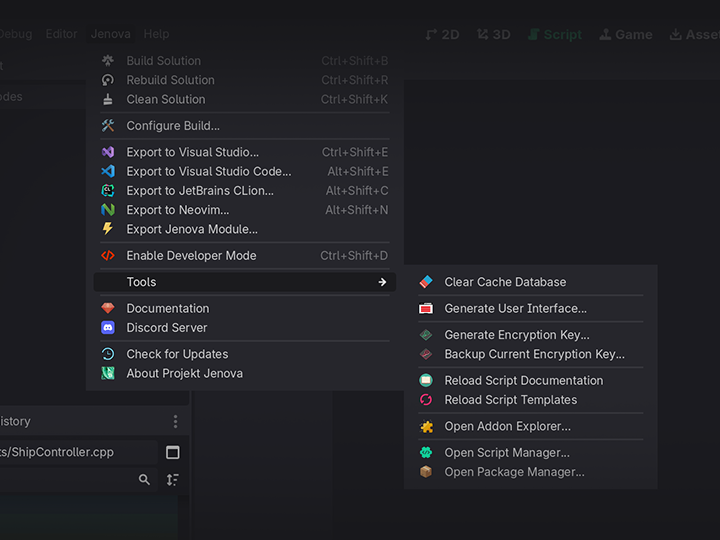Select Open Script Manager

(x=530, y=453)
